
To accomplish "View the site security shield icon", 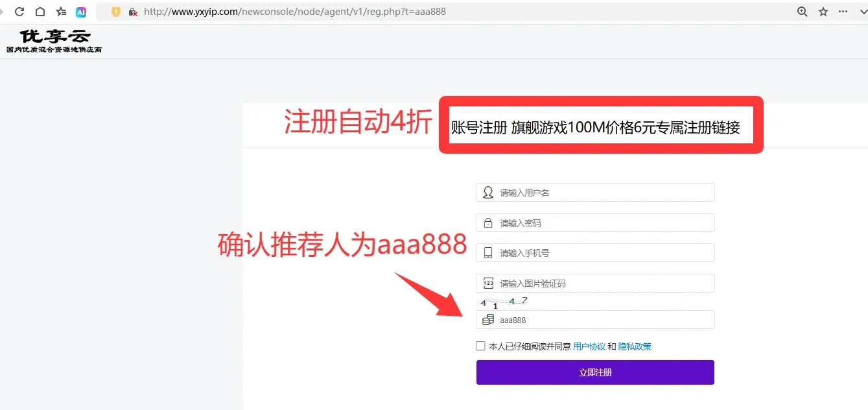I will [116, 12].
